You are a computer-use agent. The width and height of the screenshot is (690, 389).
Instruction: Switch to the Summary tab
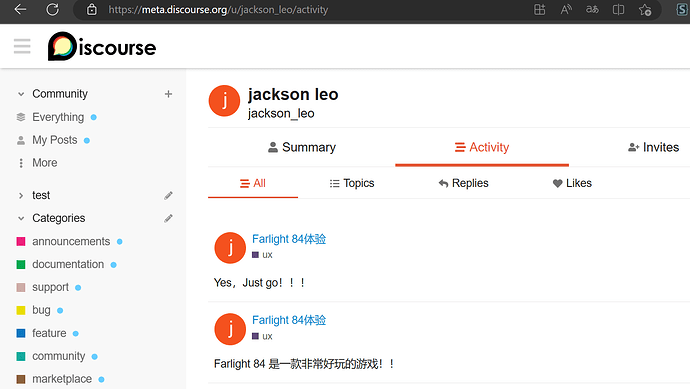(x=302, y=147)
